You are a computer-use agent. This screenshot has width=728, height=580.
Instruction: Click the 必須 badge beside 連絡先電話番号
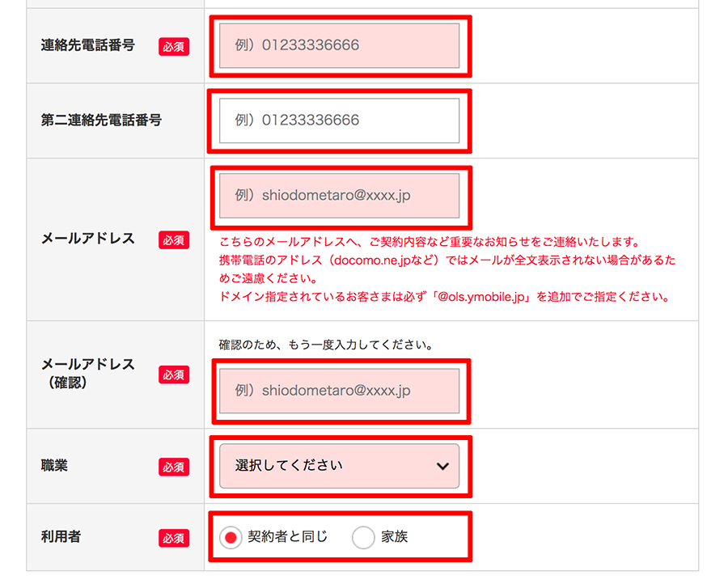(x=174, y=47)
